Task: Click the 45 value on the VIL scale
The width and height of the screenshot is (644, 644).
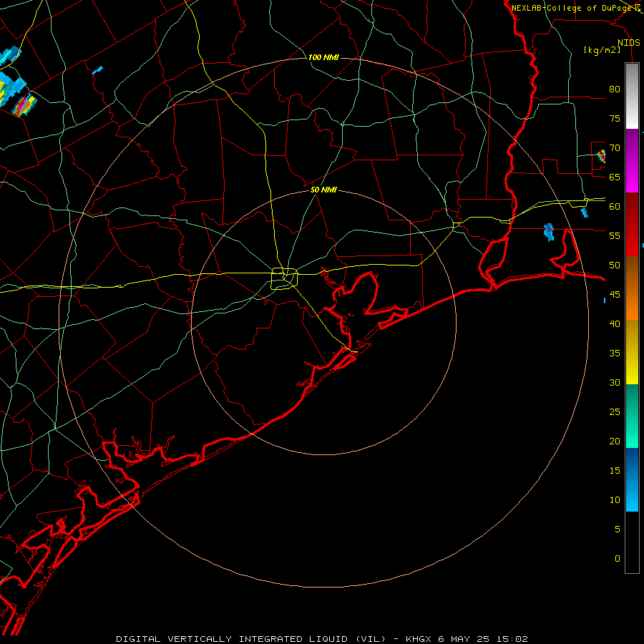Action: pyautogui.click(x=615, y=295)
